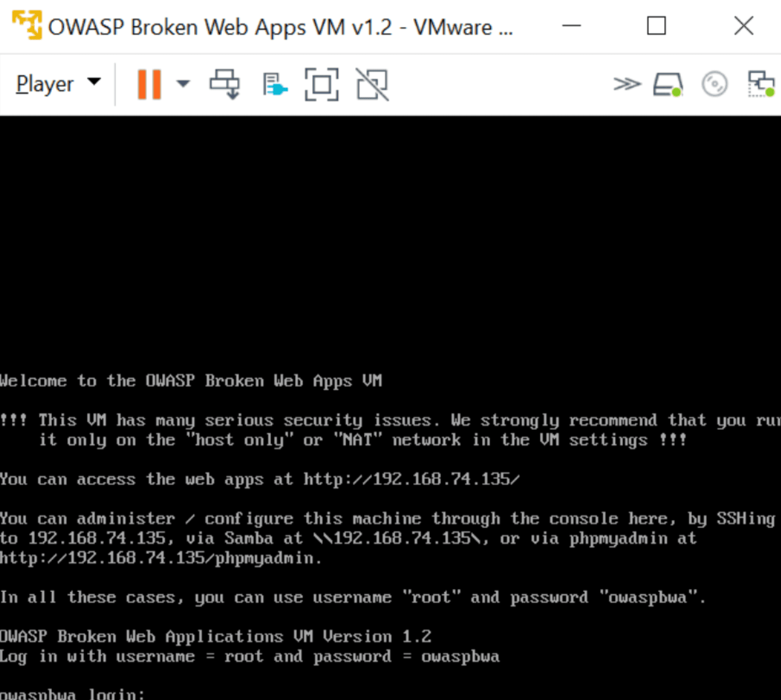Enter full screen mode
The width and height of the screenshot is (781, 700).
click(322, 84)
